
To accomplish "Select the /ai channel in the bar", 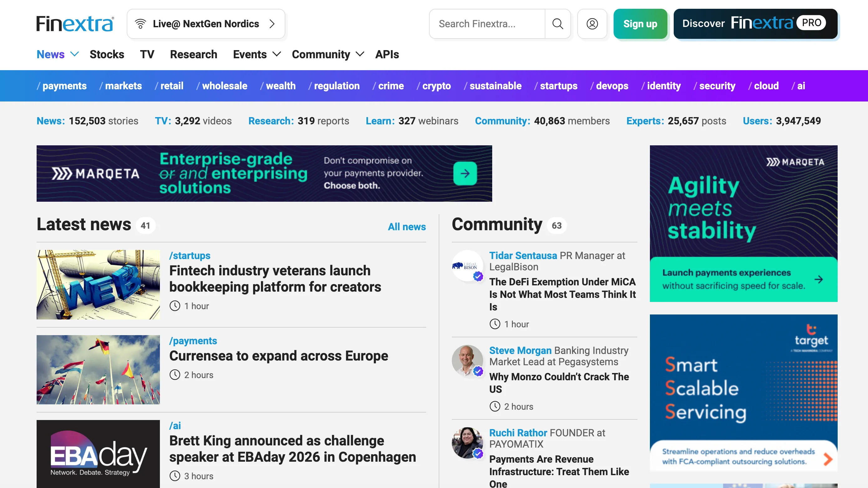I will tap(799, 86).
